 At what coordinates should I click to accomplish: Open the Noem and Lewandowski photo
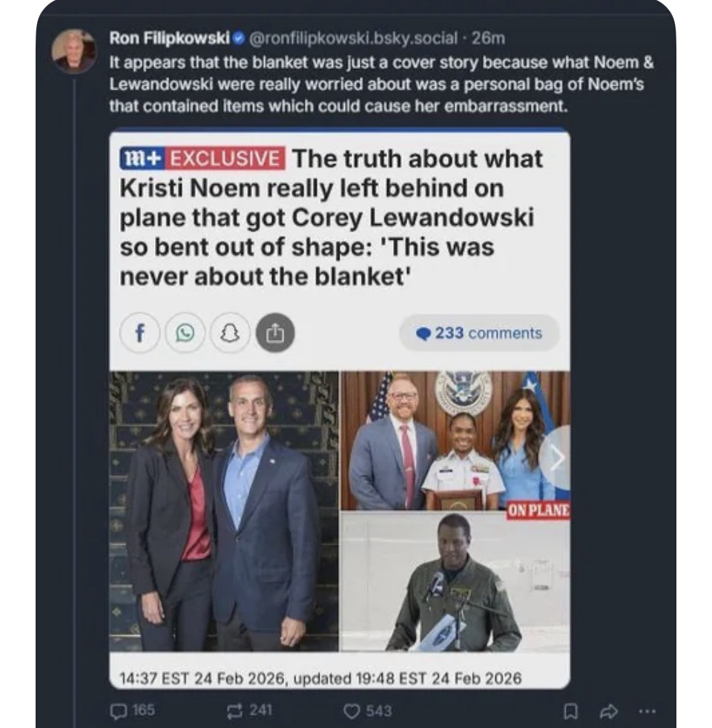pos(224,511)
